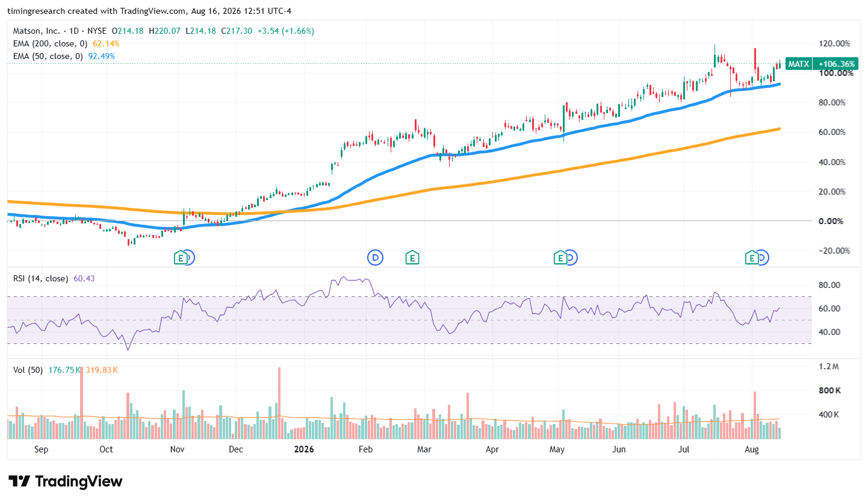Select the Jul label on the time axis
868x503 pixels.
(684, 449)
